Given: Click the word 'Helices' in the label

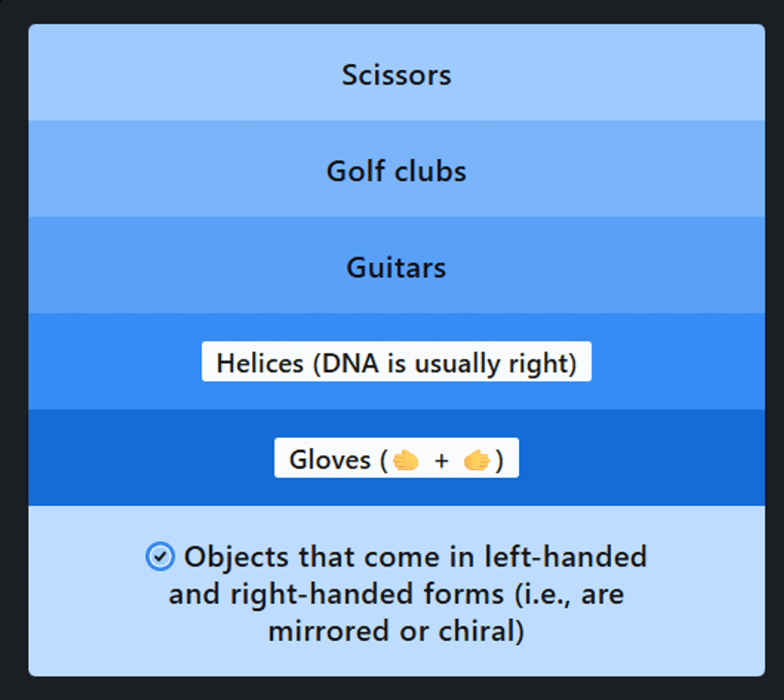Looking at the screenshot, I should point(260,363).
